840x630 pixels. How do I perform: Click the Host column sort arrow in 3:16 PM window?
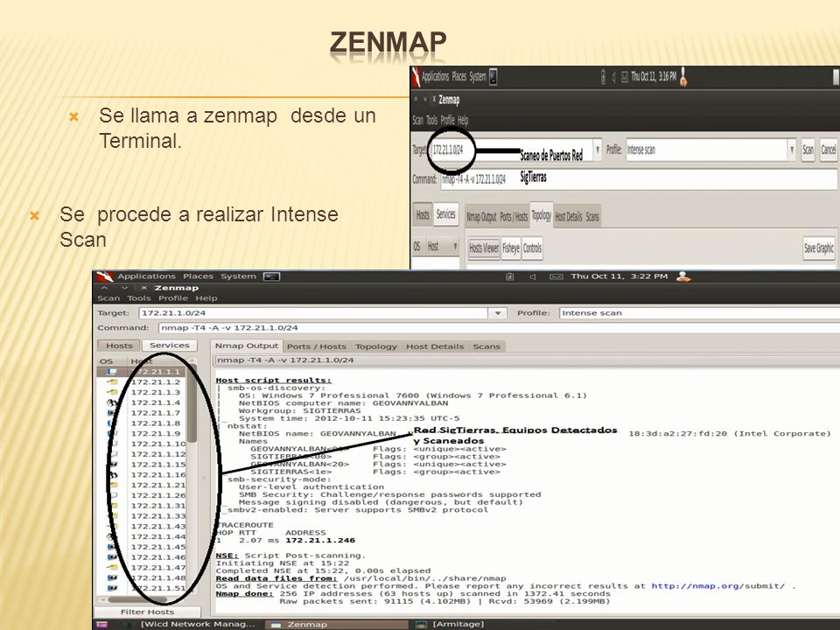click(455, 247)
